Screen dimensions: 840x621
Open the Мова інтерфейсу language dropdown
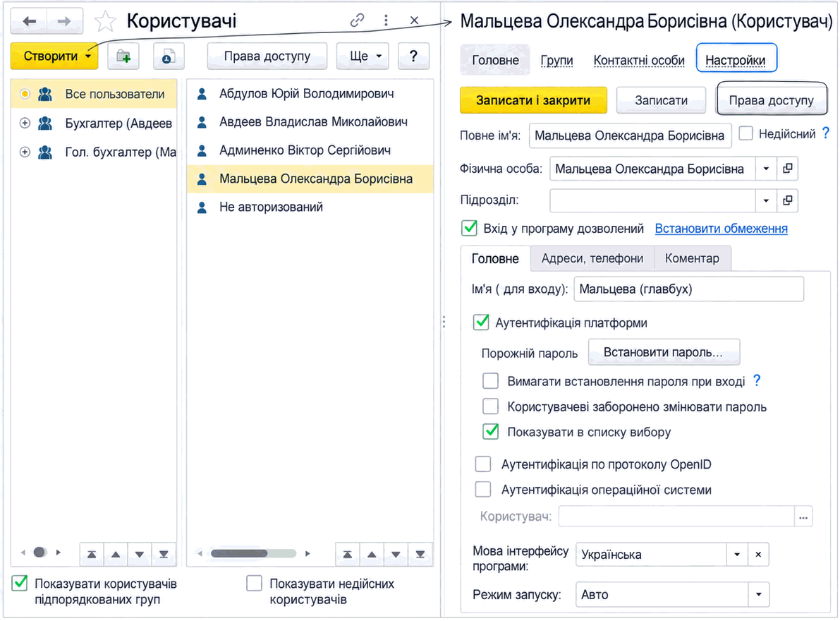(737, 555)
